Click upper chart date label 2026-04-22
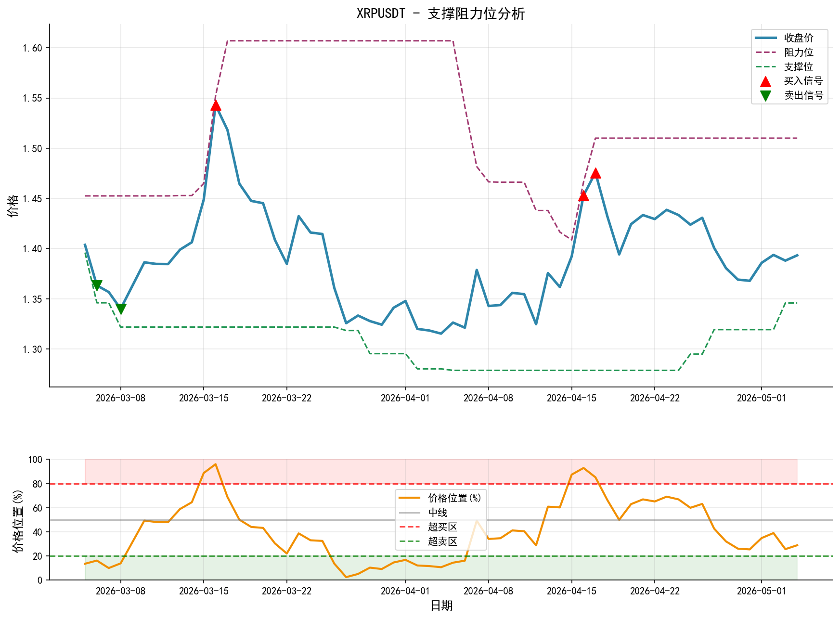 click(x=655, y=398)
